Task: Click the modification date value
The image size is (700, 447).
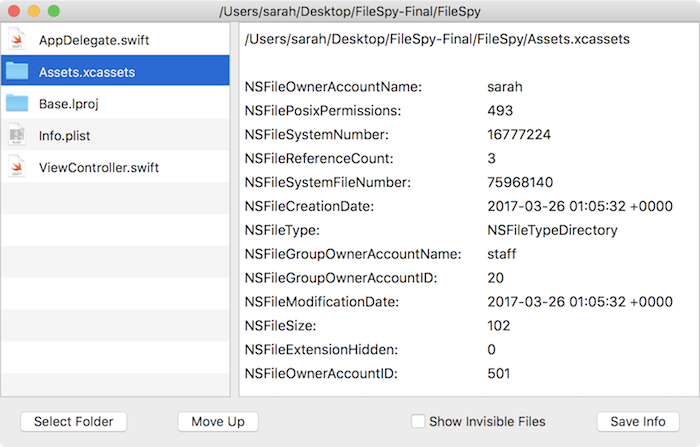Action: pos(580,302)
